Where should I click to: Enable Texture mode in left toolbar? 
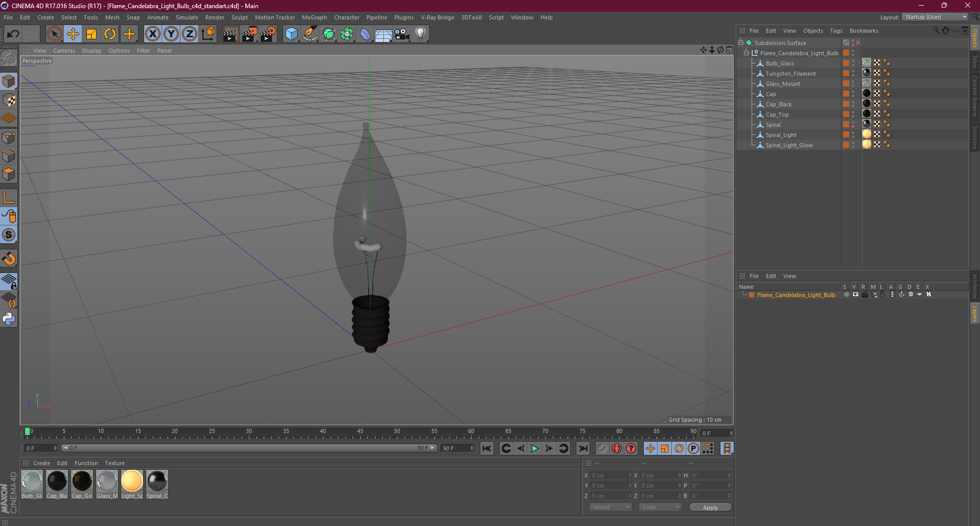pyautogui.click(x=9, y=100)
